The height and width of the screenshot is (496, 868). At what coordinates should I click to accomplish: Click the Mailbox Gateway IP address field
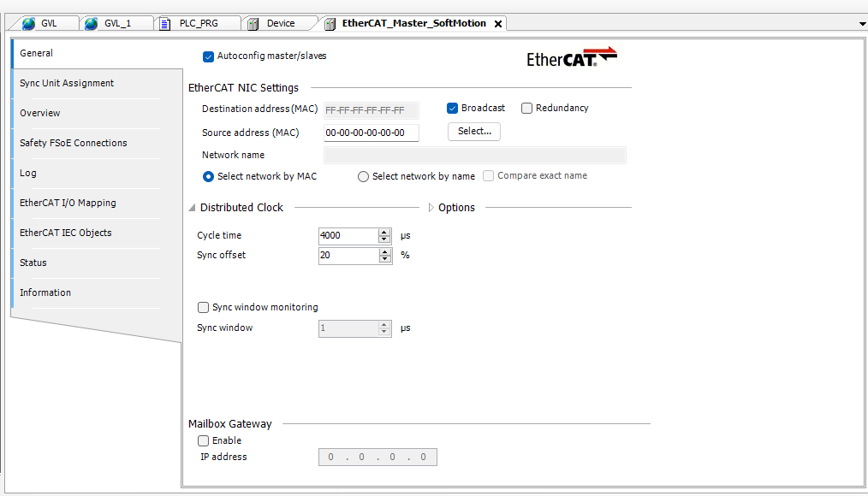(378, 458)
